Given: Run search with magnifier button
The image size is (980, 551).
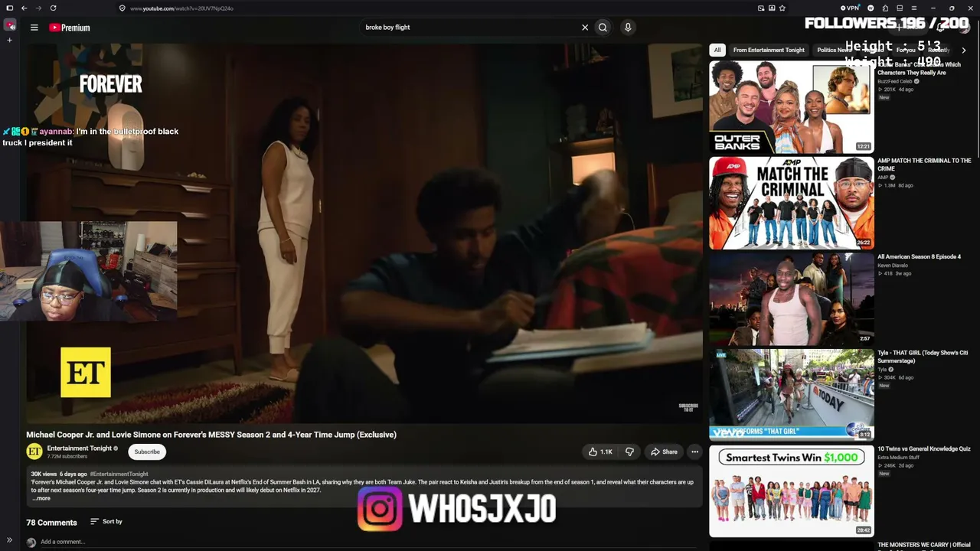Looking at the screenshot, I should 603,28.
